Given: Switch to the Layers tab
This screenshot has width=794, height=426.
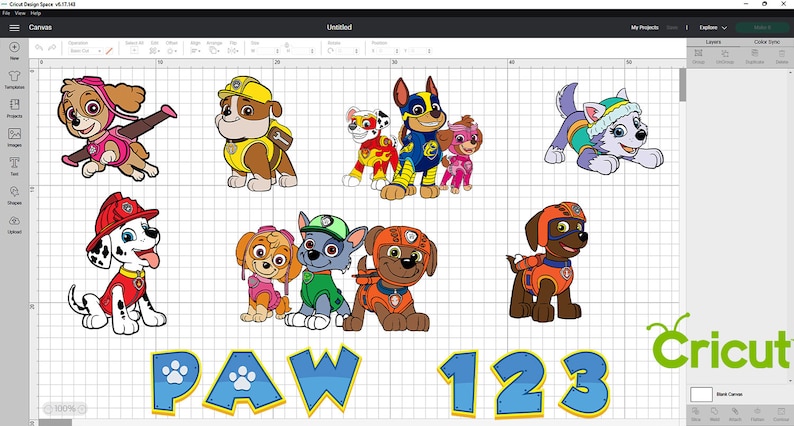Looking at the screenshot, I should 713,42.
